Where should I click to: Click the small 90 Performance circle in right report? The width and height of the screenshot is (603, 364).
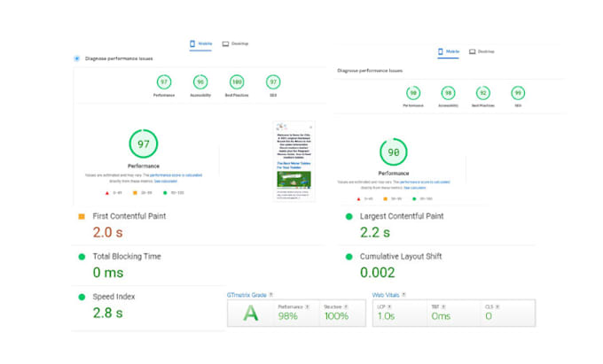(x=413, y=92)
